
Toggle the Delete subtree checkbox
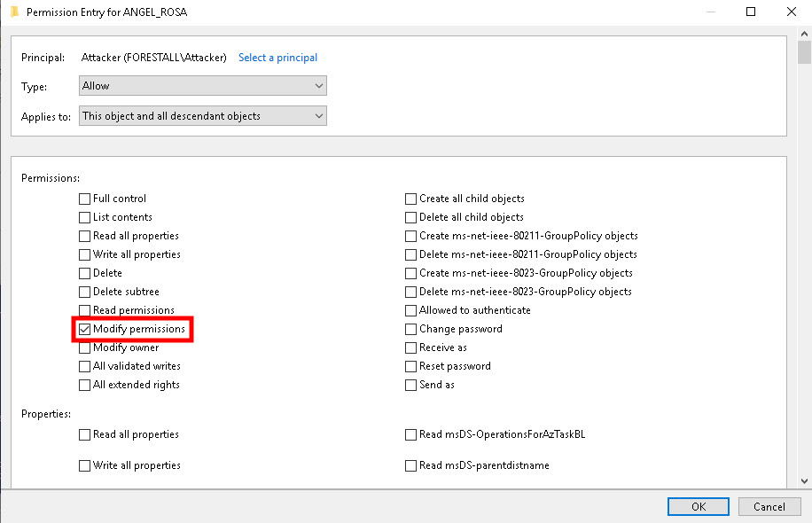tap(85, 292)
